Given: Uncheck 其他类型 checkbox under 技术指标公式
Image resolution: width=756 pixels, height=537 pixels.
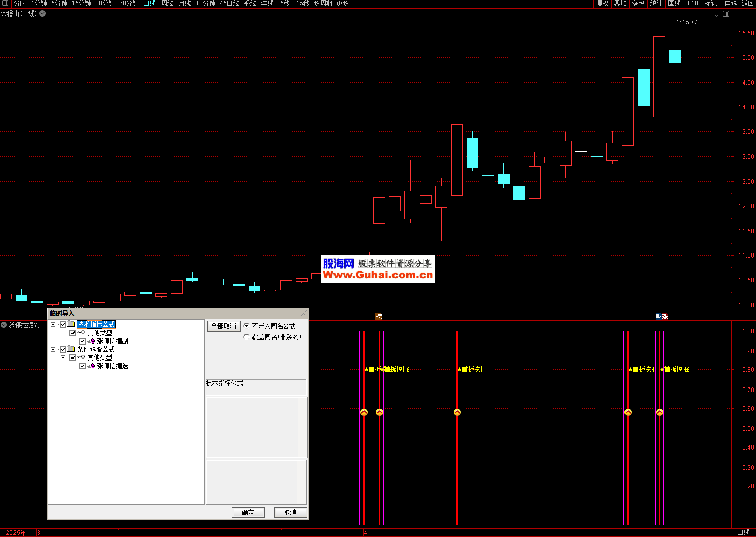Looking at the screenshot, I should (x=73, y=333).
